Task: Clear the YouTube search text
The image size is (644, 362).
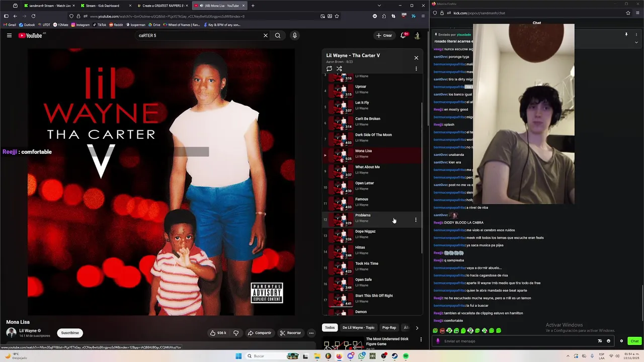Action: tap(266, 35)
